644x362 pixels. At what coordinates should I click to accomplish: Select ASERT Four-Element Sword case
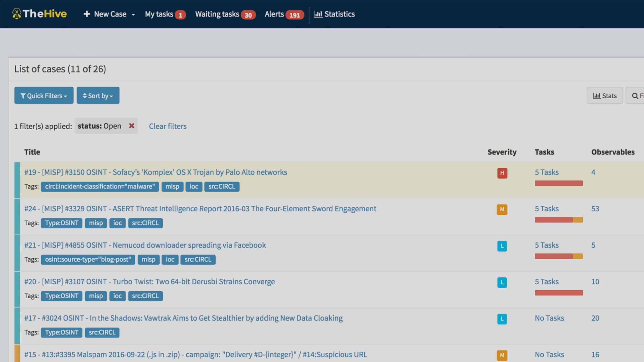(200, 209)
